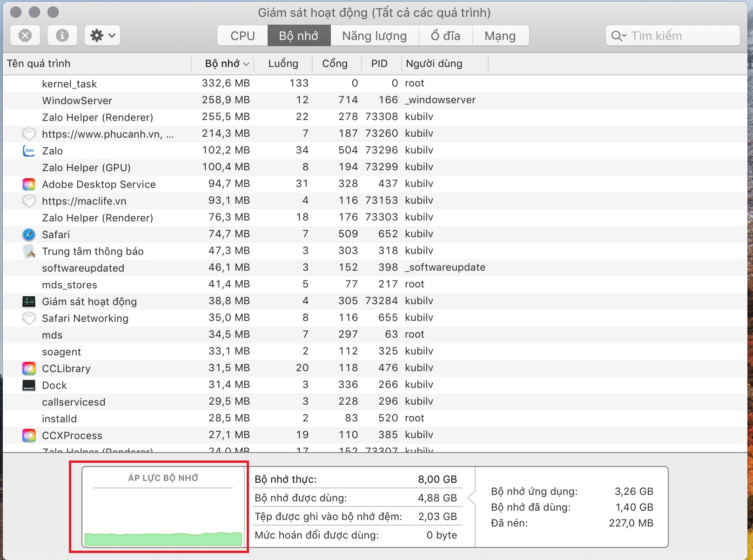Open the process info (i) button
The width and height of the screenshot is (753, 560).
coord(62,35)
